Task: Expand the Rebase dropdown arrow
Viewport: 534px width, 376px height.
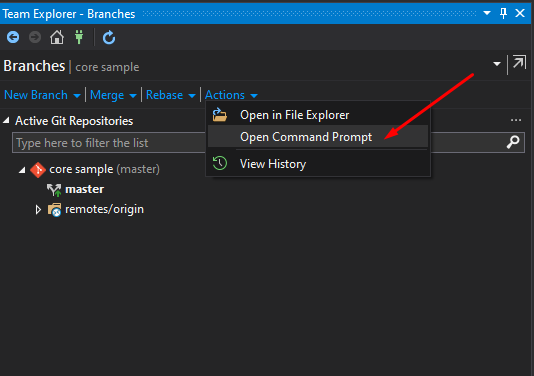Action: [x=192, y=96]
